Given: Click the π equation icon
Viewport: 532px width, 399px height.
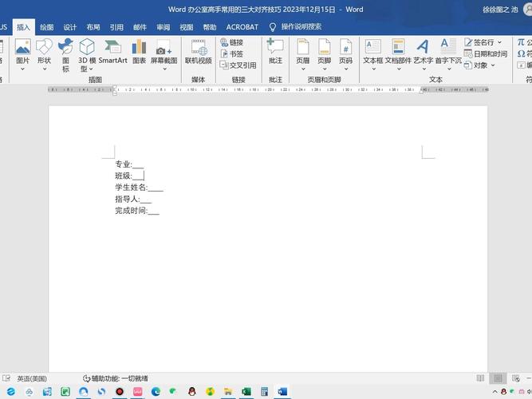Looking at the screenshot, I should pyautogui.click(x=521, y=42).
